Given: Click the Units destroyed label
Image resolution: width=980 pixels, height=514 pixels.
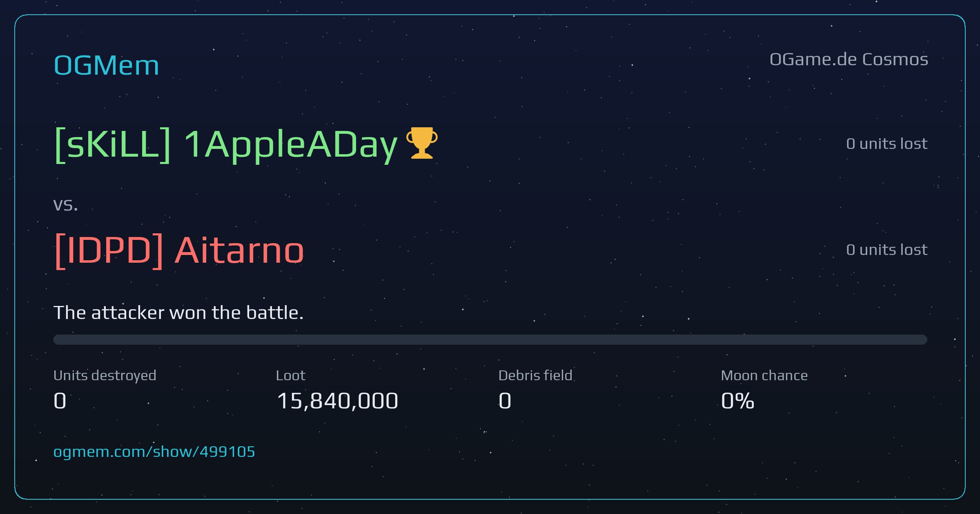Looking at the screenshot, I should click(105, 376).
